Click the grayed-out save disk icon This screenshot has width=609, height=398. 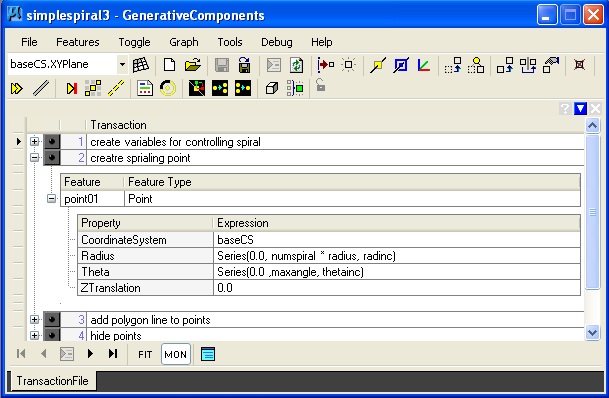pos(221,65)
